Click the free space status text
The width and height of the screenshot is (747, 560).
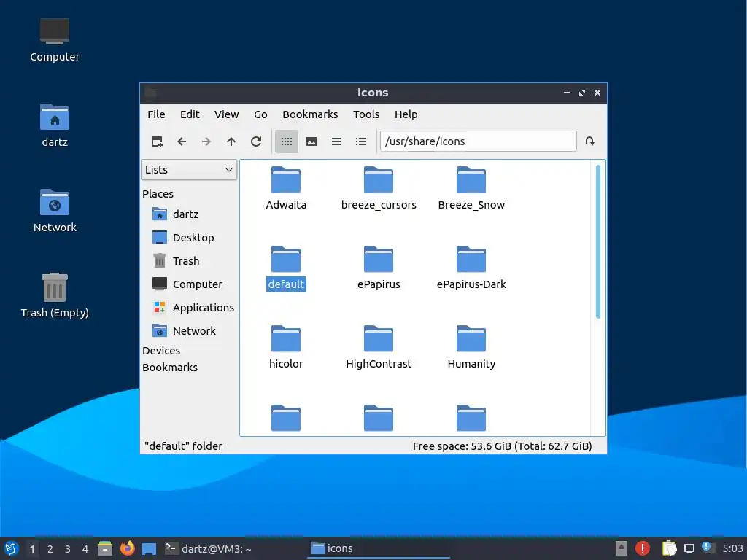click(502, 446)
